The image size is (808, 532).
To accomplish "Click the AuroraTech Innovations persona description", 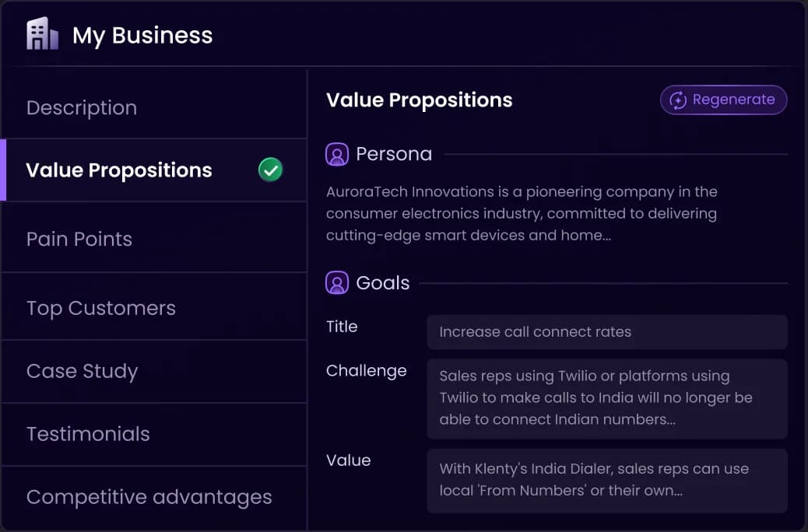I will pyautogui.click(x=522, y=213).
